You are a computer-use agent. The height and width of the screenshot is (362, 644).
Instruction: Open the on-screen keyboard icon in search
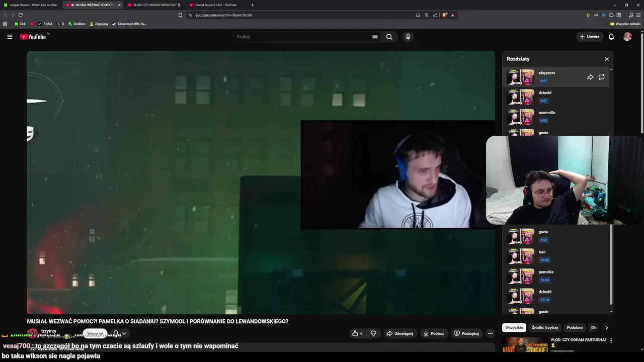click(375, 37)
